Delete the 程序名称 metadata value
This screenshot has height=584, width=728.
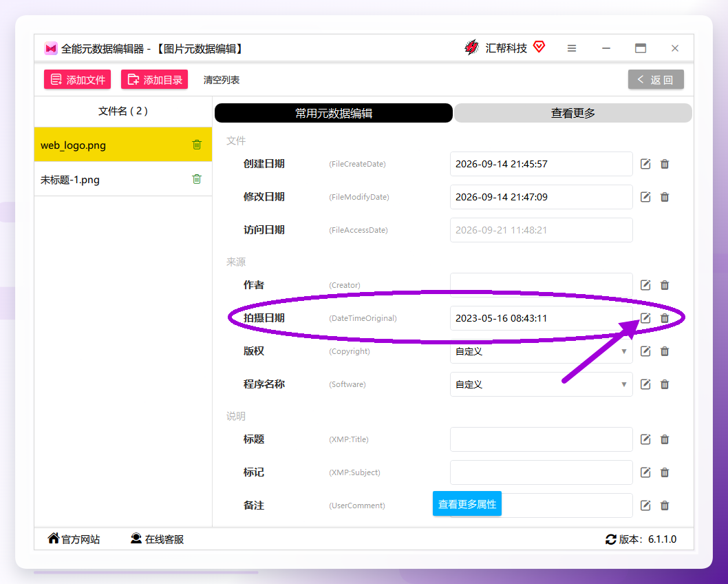[665, 384]
